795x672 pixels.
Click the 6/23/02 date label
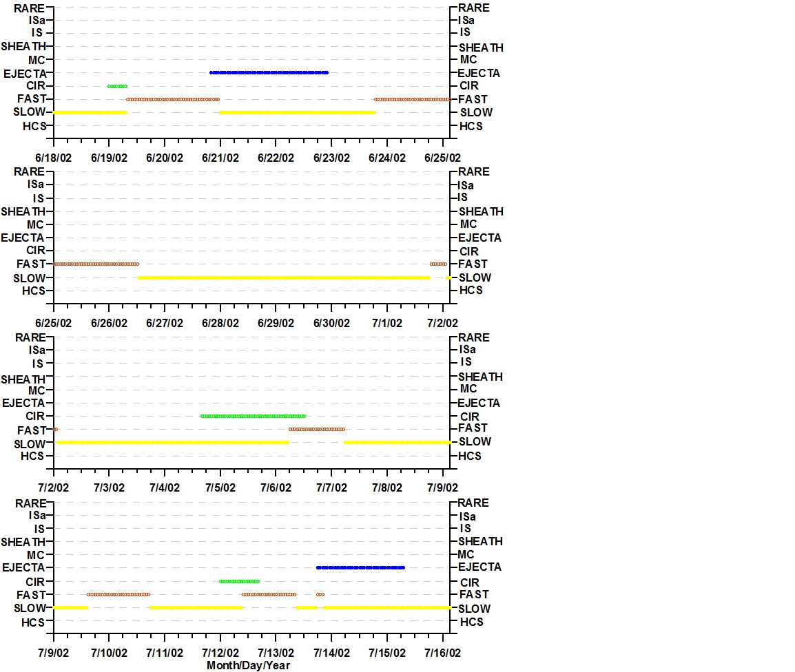331,158
